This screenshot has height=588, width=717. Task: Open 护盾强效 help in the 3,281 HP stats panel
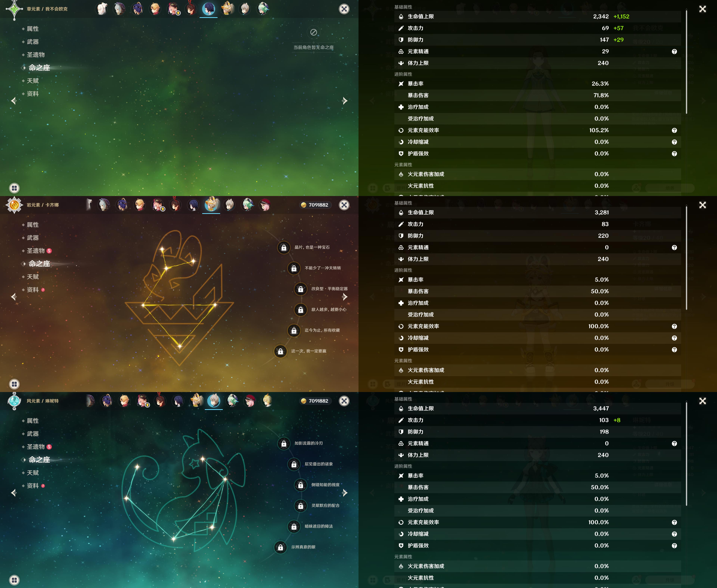pos(674,350)
